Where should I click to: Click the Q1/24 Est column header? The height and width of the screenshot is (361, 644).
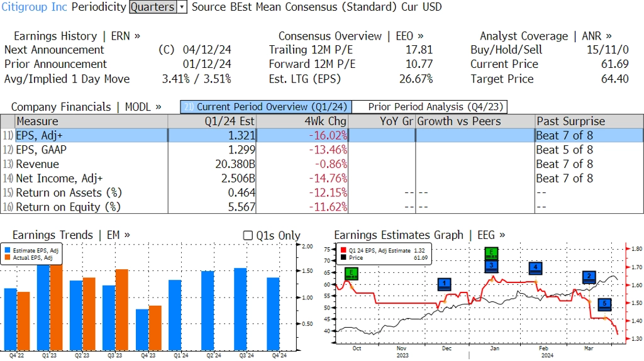(212, 121)
